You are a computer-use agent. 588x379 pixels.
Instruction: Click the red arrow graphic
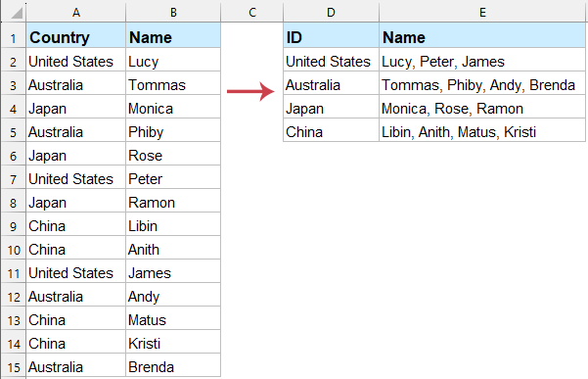pos(250,91)
